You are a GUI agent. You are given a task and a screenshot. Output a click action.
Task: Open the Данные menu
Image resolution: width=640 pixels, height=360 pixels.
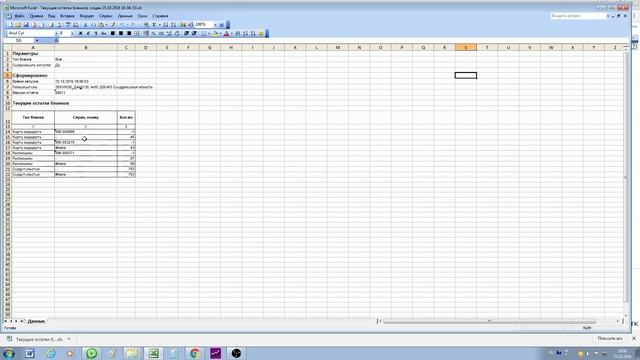coord(125,16)
